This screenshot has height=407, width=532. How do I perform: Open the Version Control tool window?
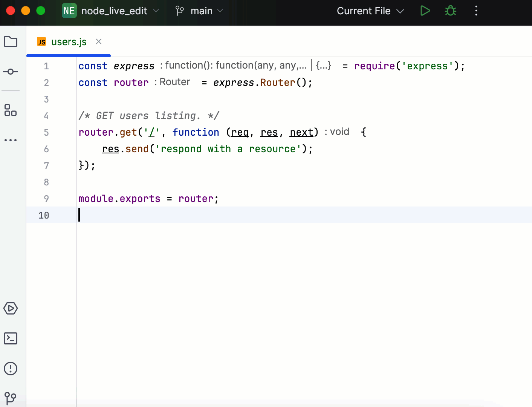(x=11, y=398)
